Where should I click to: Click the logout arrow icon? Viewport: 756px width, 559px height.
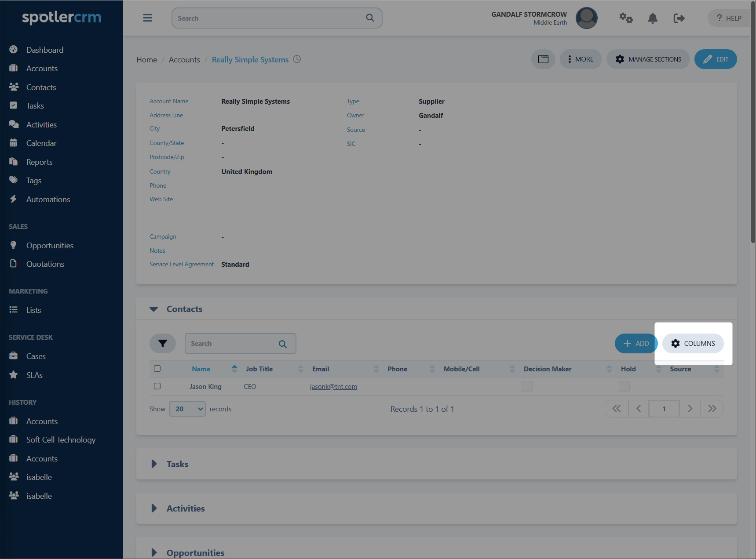(x=679, y=18)
